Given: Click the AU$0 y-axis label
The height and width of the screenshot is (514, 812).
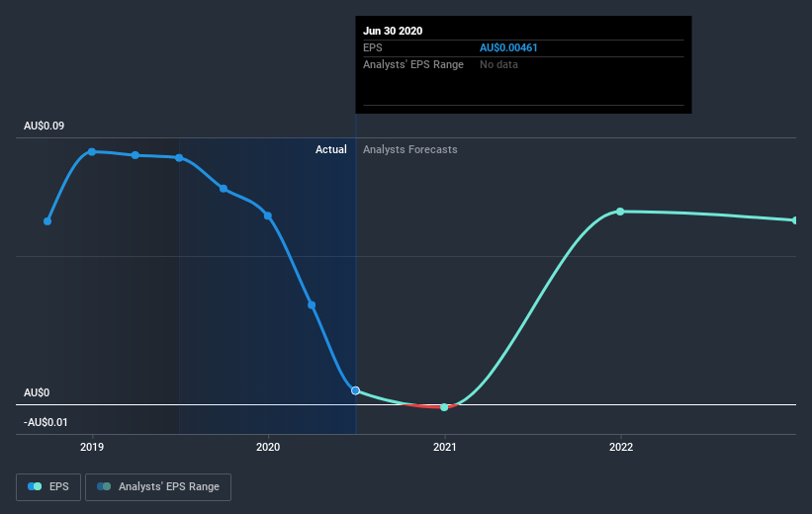Looking at the screenshot, I should [37, 392].
